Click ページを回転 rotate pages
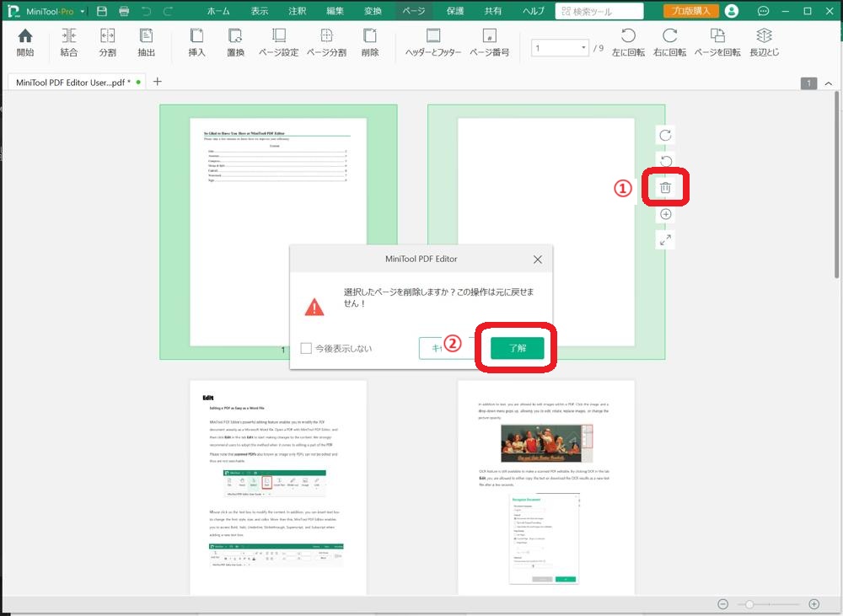 (717, 42)
